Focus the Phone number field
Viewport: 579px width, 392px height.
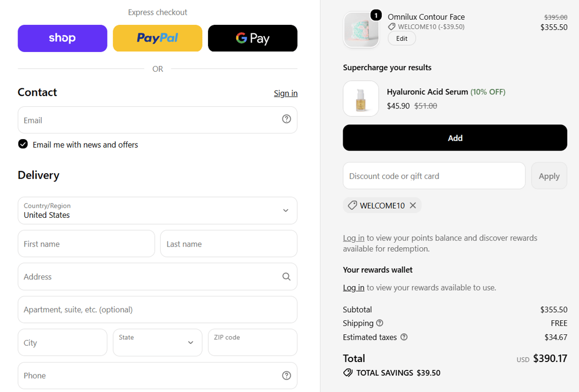click(157, 376)
